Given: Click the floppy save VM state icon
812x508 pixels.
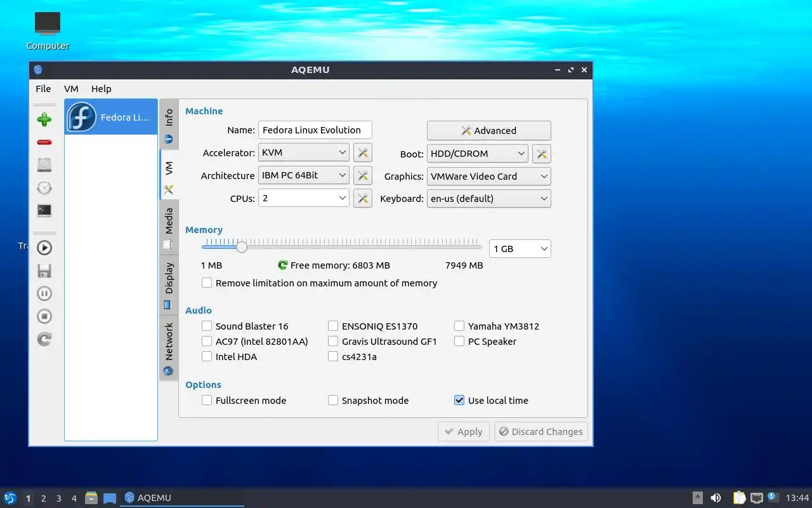Looking at the screenshot, I should 44,271.
